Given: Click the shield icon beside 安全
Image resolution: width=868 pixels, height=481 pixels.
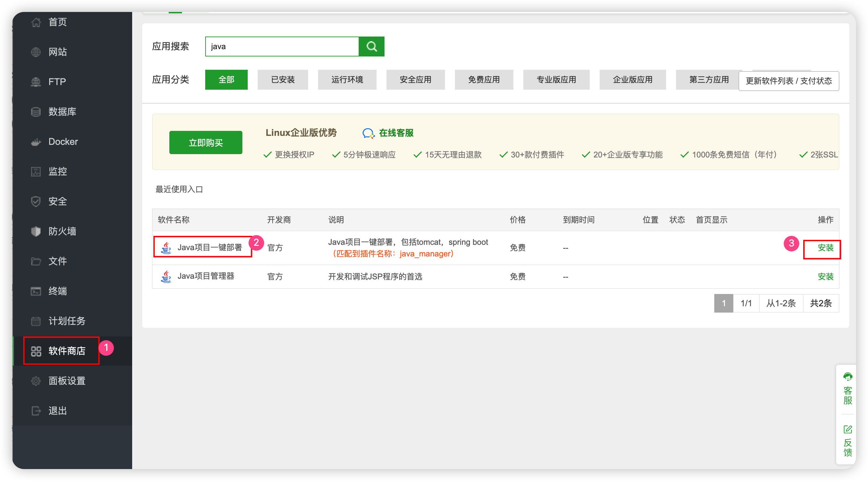Looking at the screenshot, I should coord(36,202).
